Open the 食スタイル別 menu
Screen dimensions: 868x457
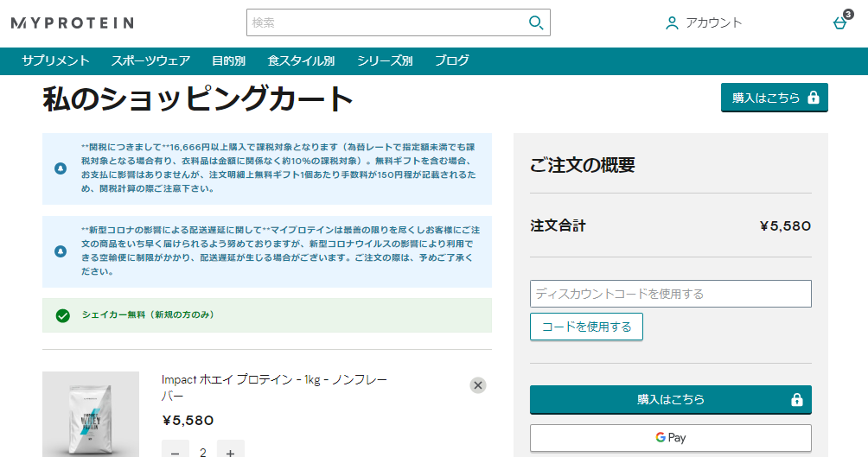[x=301, y=60]
